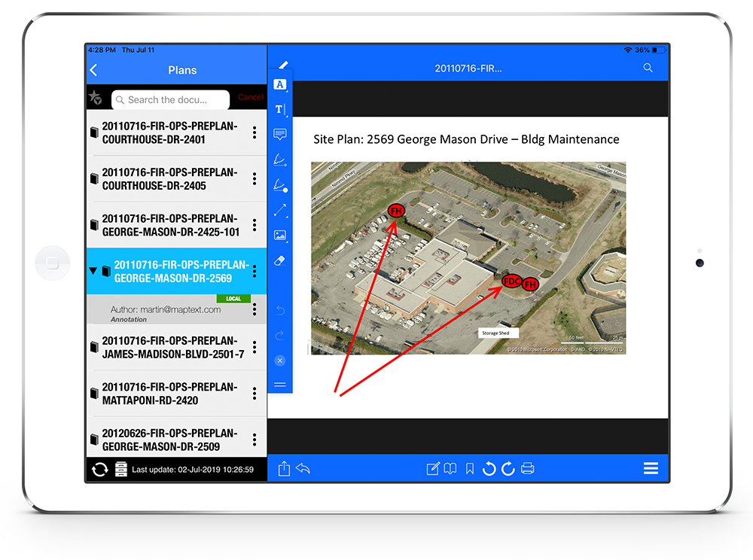Tap the document search field
The image size is (753, 560).
(x=170, y=99)
